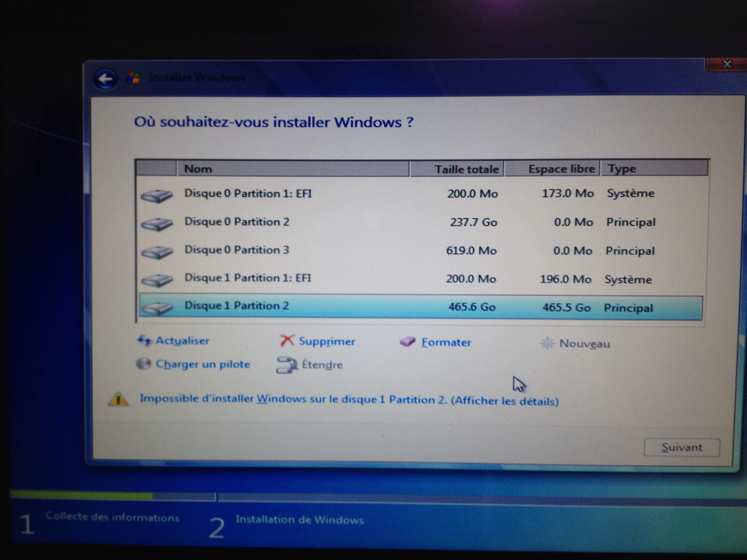The image size is (747, 560).
Task: Format the selected partition with Formater
Action: pos(446,343)
